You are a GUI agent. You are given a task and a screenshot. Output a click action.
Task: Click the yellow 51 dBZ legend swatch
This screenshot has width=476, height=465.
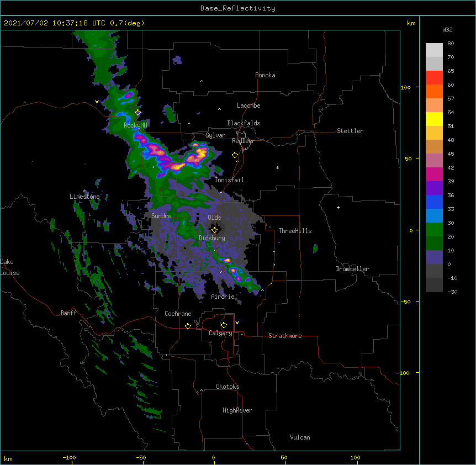click(434, 119)
